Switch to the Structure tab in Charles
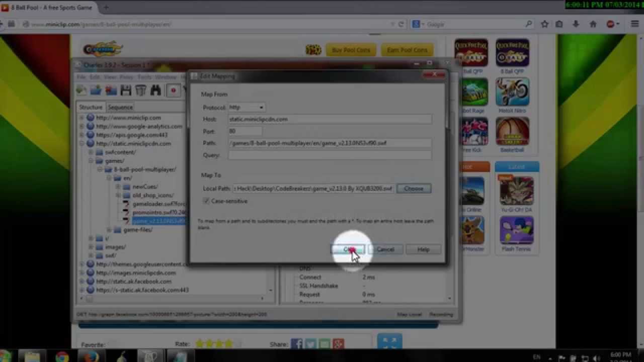 click(91, 107)
